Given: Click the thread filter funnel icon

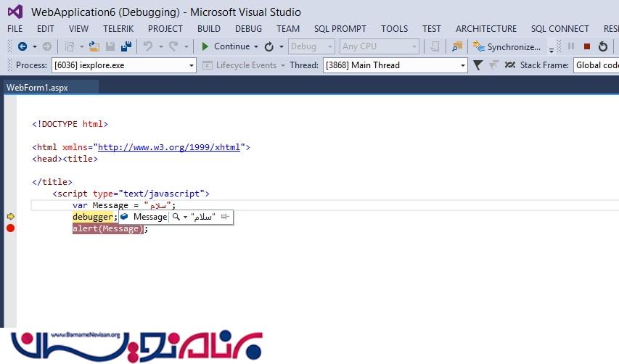Looking at the screenshot, I should tap(477, 65).
